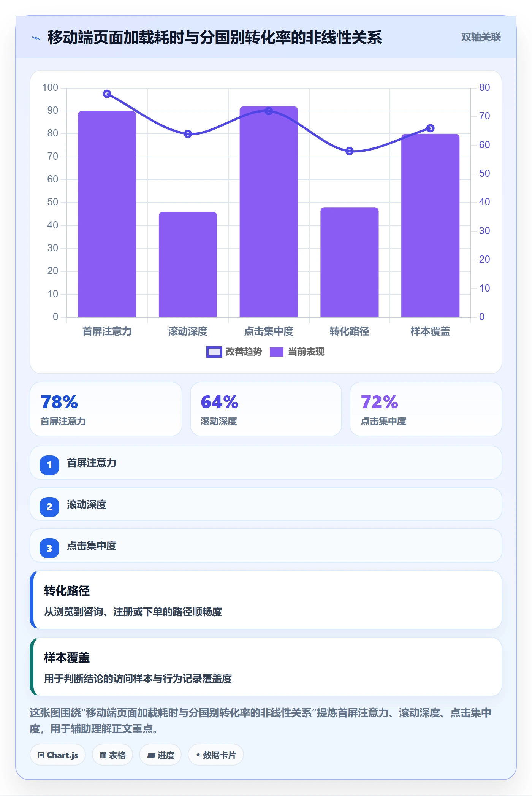Click the line point above 转化路径 bar

pos(350,151)
